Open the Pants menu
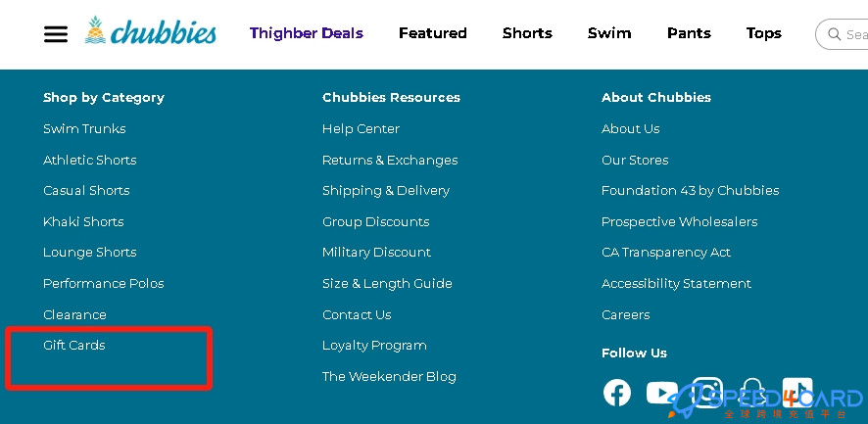This screenshot has height=424, width=868. coord(689,33)
